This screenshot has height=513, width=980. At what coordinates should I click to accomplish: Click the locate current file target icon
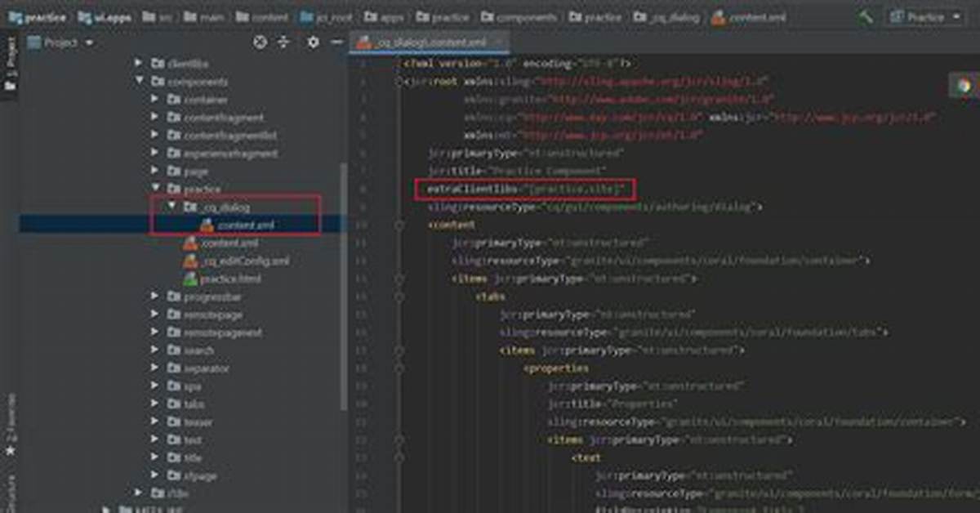click(261, 42)
